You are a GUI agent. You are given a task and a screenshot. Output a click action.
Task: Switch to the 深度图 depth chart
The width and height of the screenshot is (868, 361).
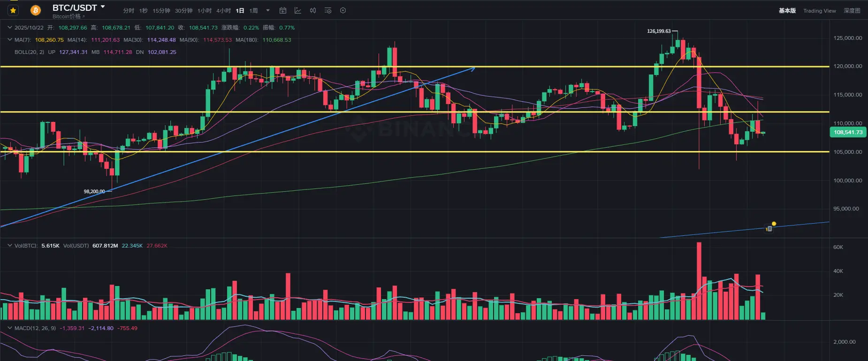[x=852, y=11]
